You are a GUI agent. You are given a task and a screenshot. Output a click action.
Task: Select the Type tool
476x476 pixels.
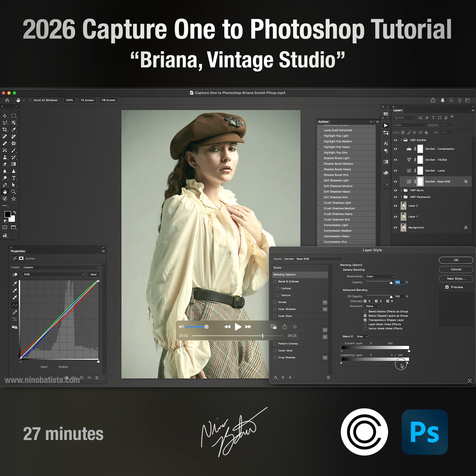click(x=14, y=178)
